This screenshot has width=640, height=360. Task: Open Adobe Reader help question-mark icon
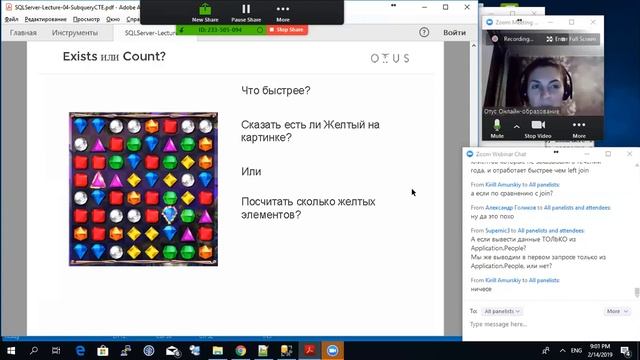[x=424, y=32]
